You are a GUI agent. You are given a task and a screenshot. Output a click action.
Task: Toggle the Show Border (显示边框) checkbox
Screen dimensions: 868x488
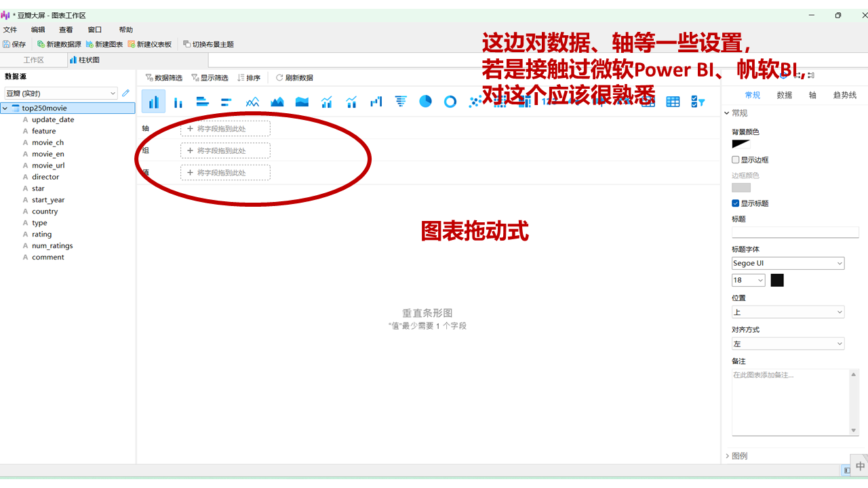[x=736, y=160]
